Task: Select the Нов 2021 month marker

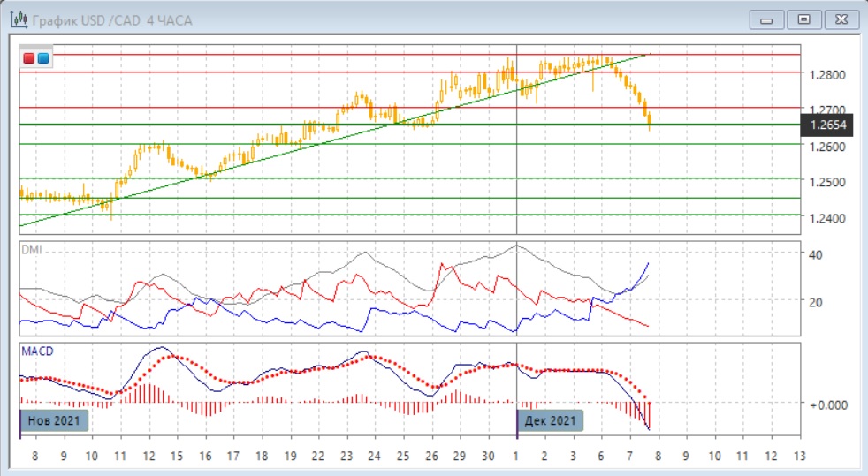Action: [x=55, y=421]
